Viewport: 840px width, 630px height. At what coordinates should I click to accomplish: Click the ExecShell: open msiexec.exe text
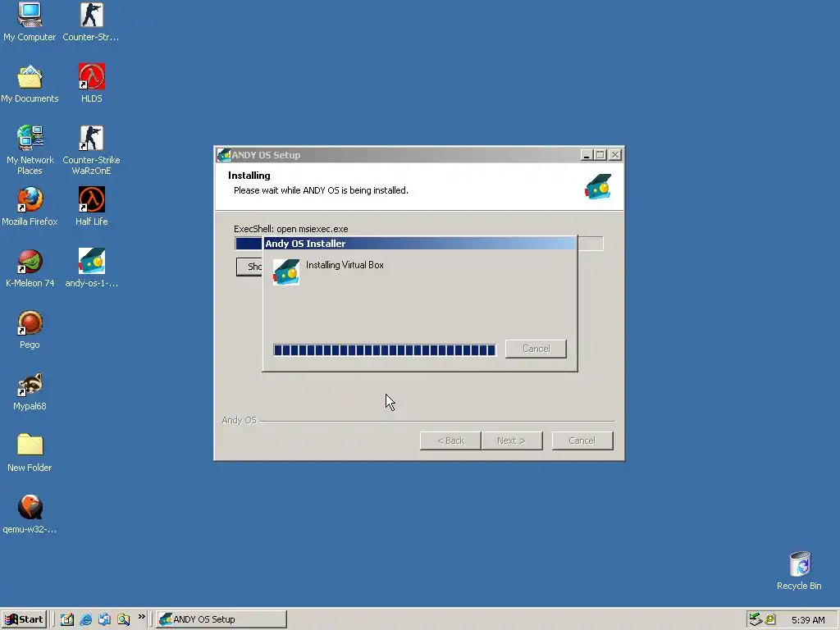[291, 229]
